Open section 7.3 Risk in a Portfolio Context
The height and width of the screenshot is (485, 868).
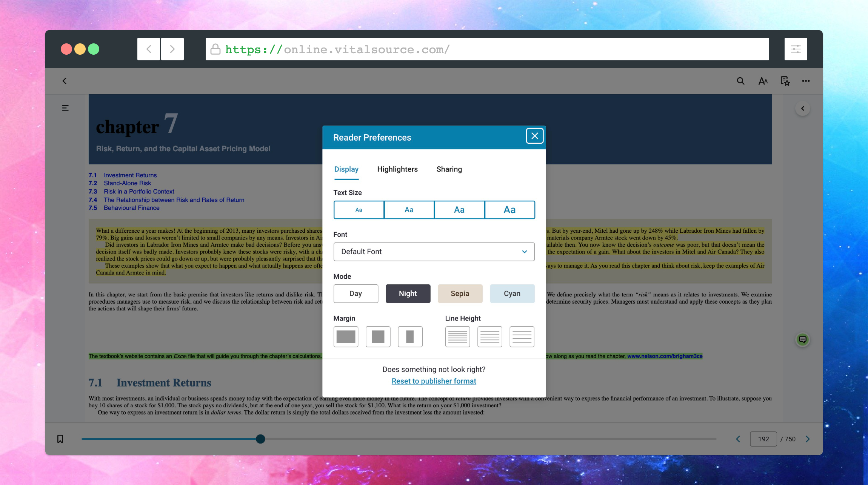(139, 191)
